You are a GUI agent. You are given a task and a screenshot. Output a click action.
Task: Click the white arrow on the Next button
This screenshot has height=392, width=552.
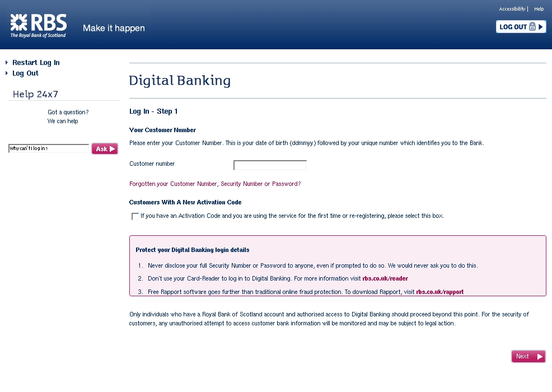click(540, 357)
